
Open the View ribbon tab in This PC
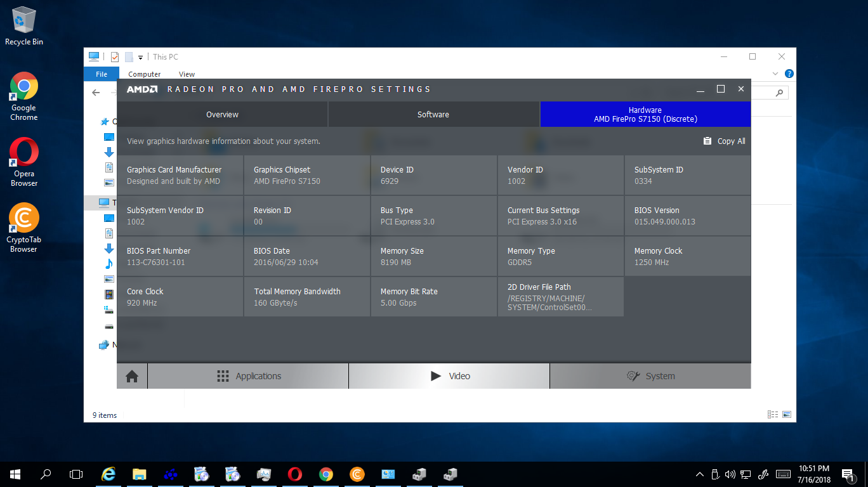click(187, 74)
